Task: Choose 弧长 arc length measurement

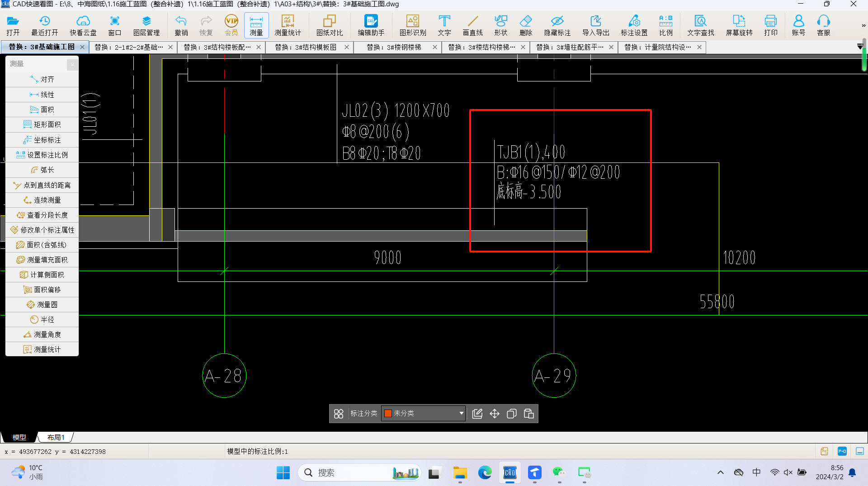Action: click(42, 170)
